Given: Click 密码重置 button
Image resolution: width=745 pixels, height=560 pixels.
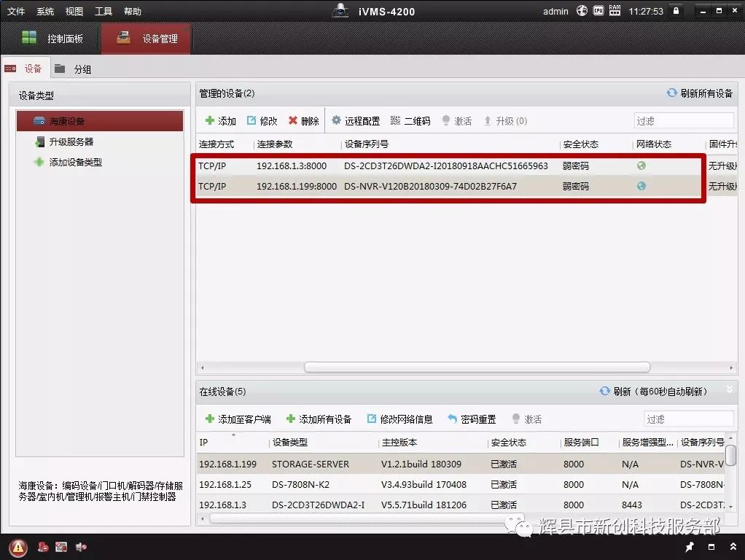Looking at the screenshot, I should (472, 419).
